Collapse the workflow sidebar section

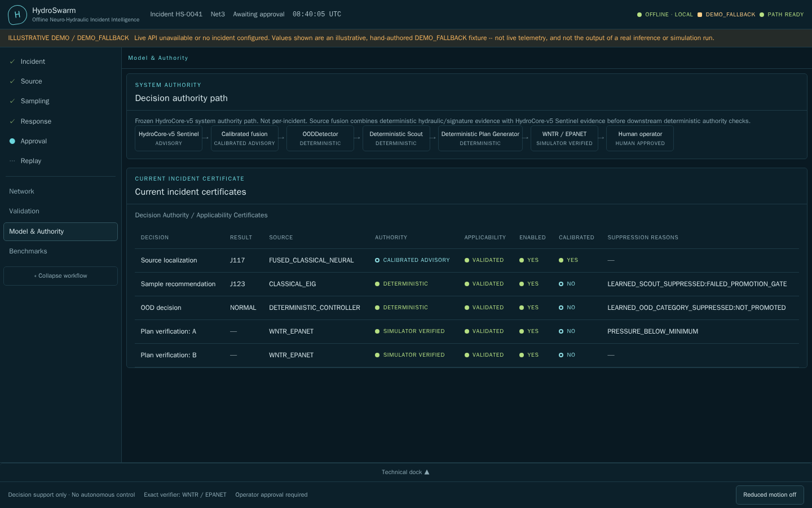[60, 276]
